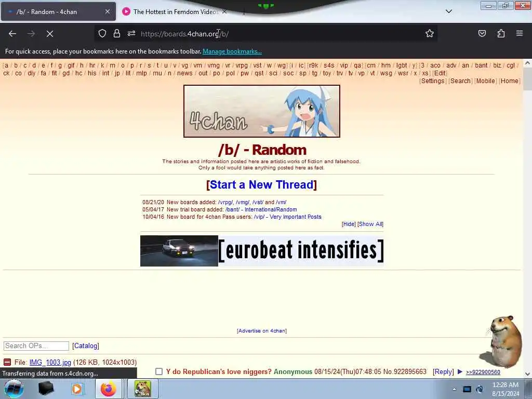Open the site permissions icon in address bar
The image size is (532, 399).
(x=131, y=33)
